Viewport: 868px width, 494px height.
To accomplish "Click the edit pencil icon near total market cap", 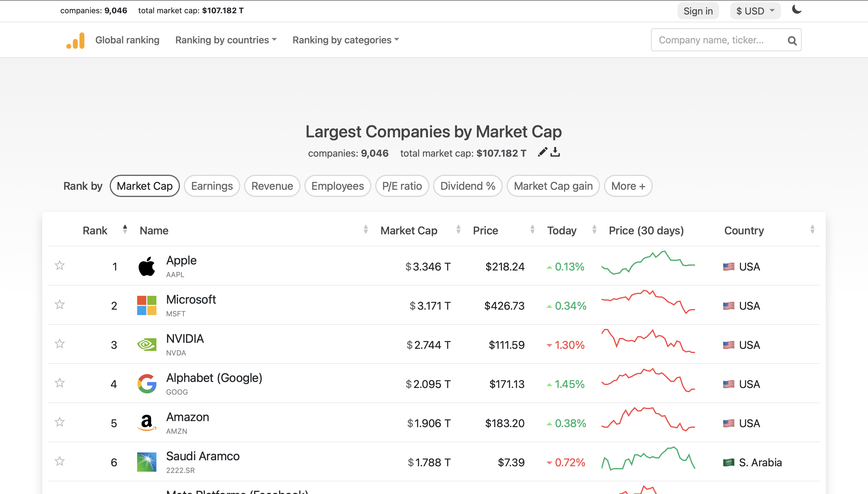I will click(541, 152).
